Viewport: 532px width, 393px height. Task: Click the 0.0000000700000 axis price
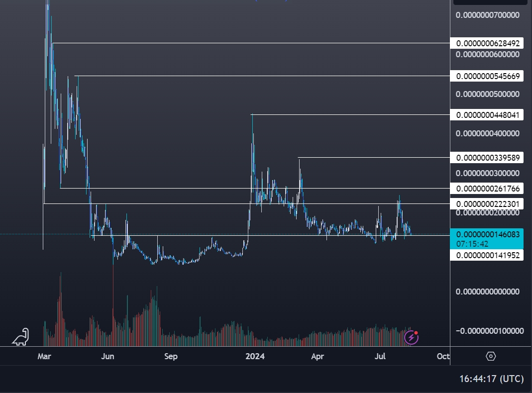(x=488, y=15)
